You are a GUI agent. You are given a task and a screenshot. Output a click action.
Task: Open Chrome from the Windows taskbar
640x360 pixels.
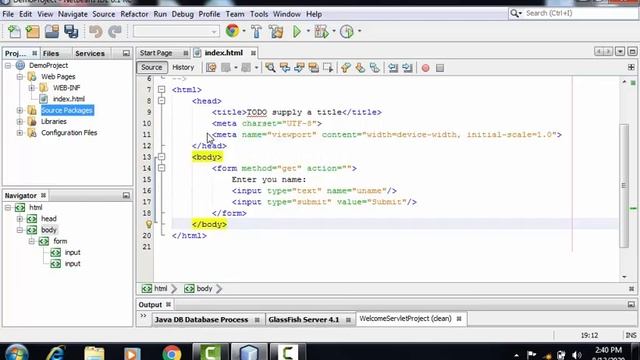coord(172,353)
